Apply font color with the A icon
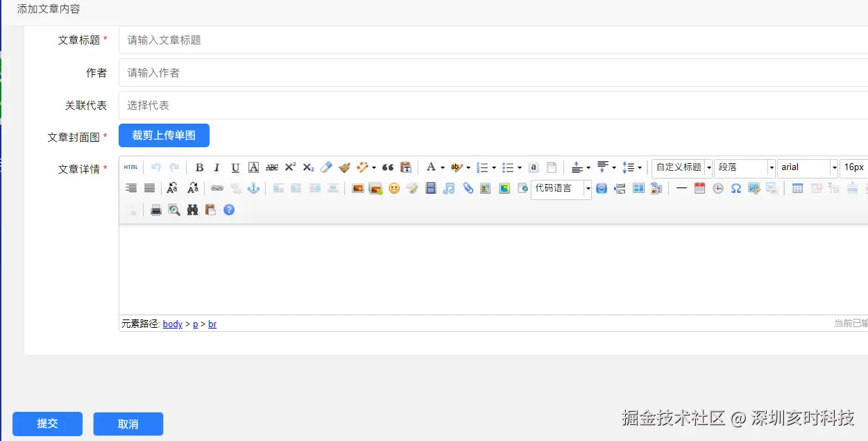Viewport: 868px width, 441px height. tap(431, 167)
